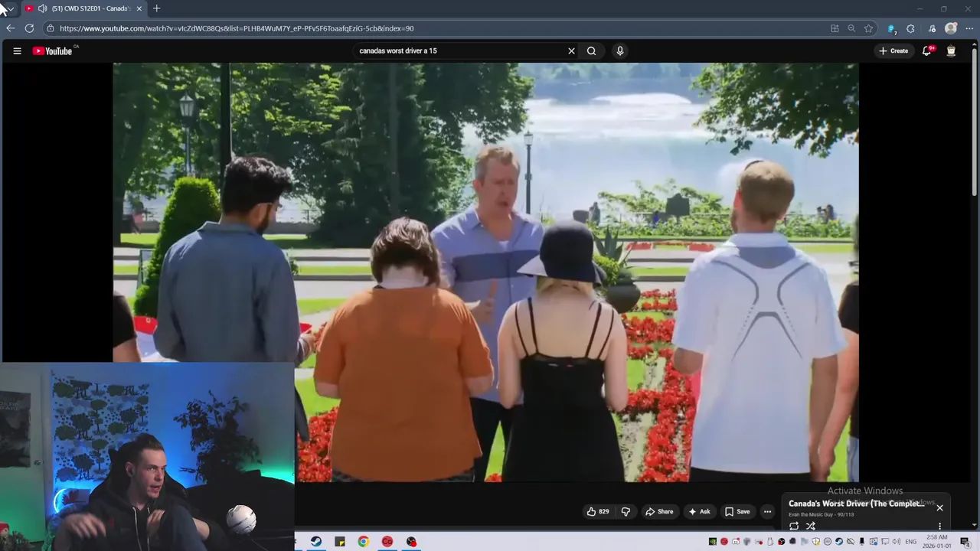Run search with the magnifier button
Viewport: 980px width, 551px height.
[591, 51]
